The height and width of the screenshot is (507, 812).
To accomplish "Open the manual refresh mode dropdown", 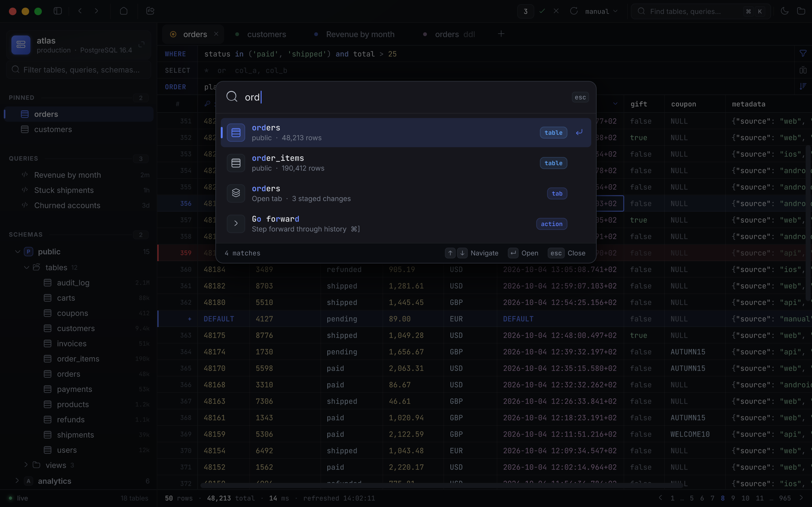I will click(x=601, y=11).
